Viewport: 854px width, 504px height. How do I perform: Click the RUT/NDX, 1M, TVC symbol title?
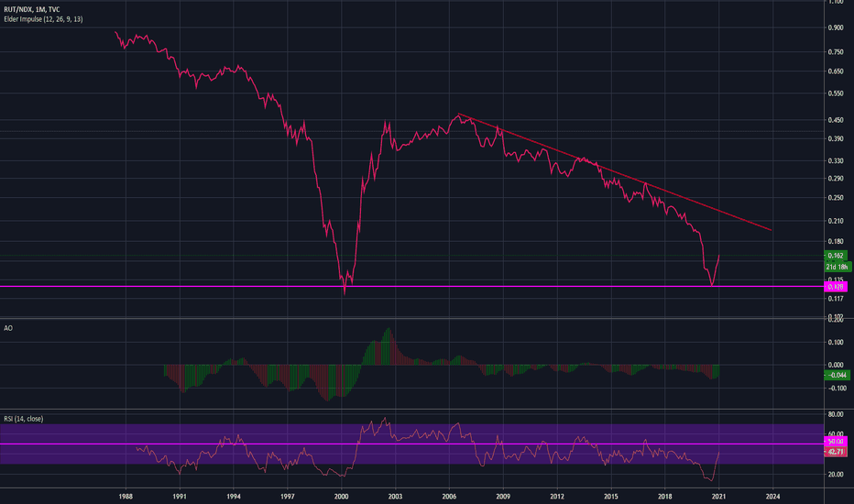(x=31, y=9)
